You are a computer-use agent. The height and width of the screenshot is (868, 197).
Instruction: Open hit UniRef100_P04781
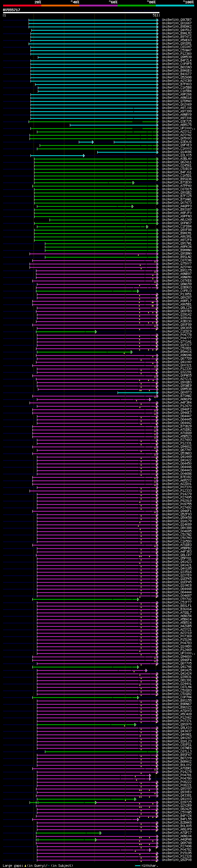(177, 775)
